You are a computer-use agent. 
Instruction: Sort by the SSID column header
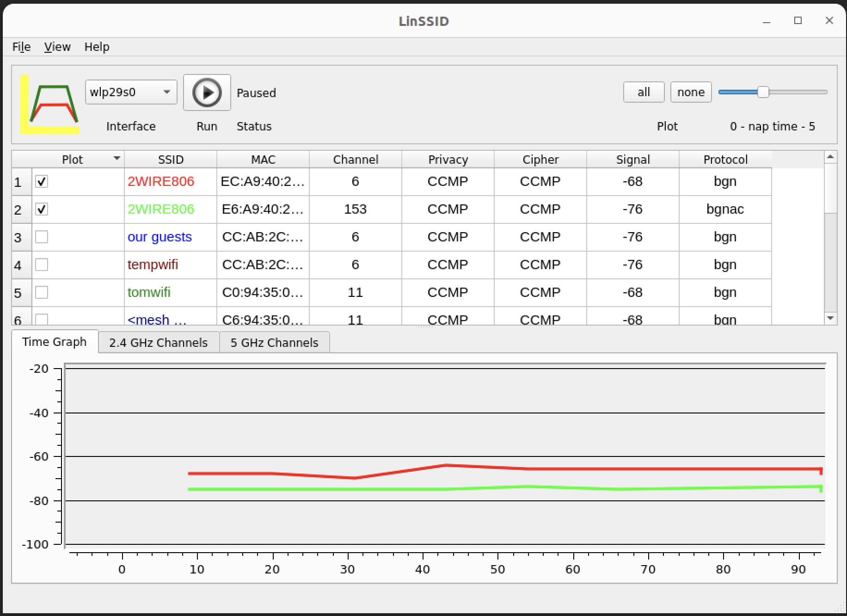(171, 160)
